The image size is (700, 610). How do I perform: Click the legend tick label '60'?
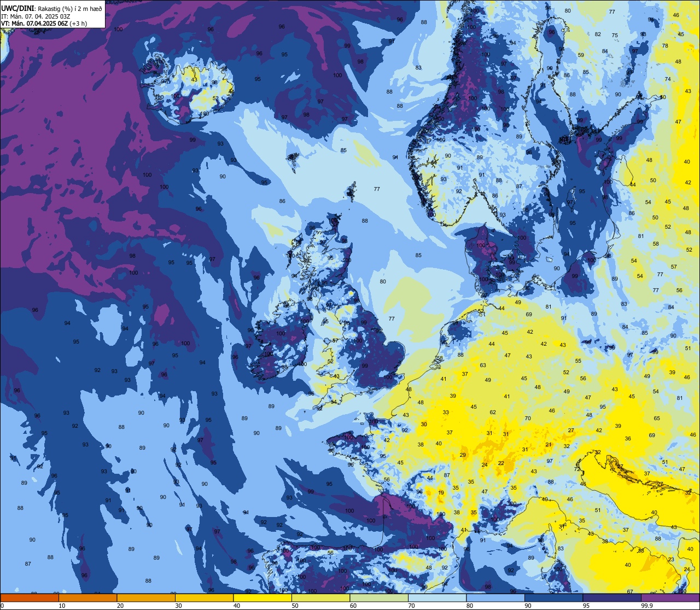pyautogui.click(x=353, y=606)
